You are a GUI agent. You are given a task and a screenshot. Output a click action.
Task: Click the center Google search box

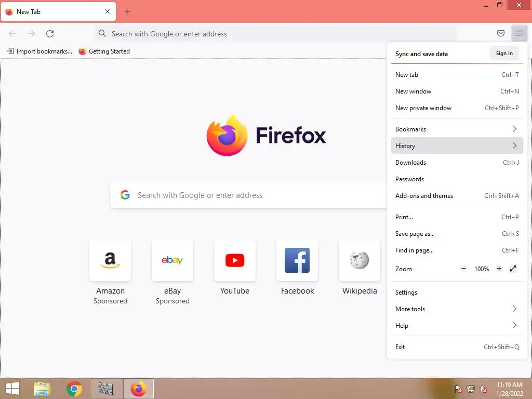coord(248,195)
